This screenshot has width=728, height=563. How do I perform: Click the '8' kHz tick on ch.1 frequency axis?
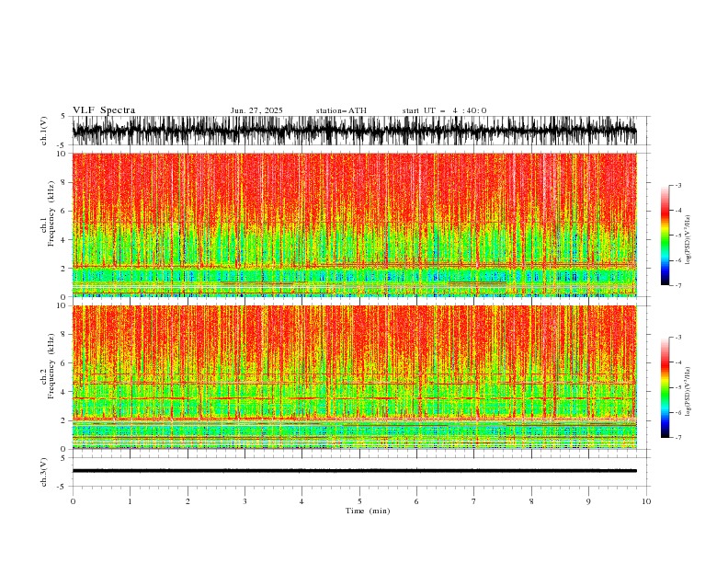[64, 182]
